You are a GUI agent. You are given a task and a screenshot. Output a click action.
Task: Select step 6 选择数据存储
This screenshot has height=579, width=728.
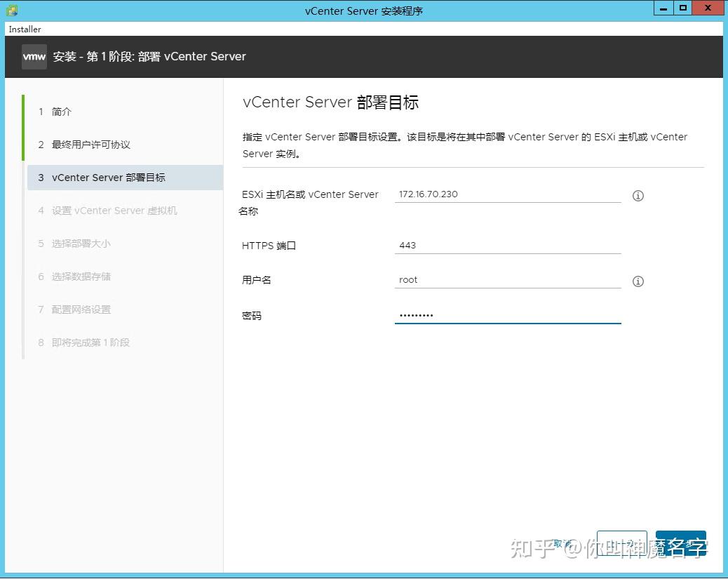click(74, 277)
